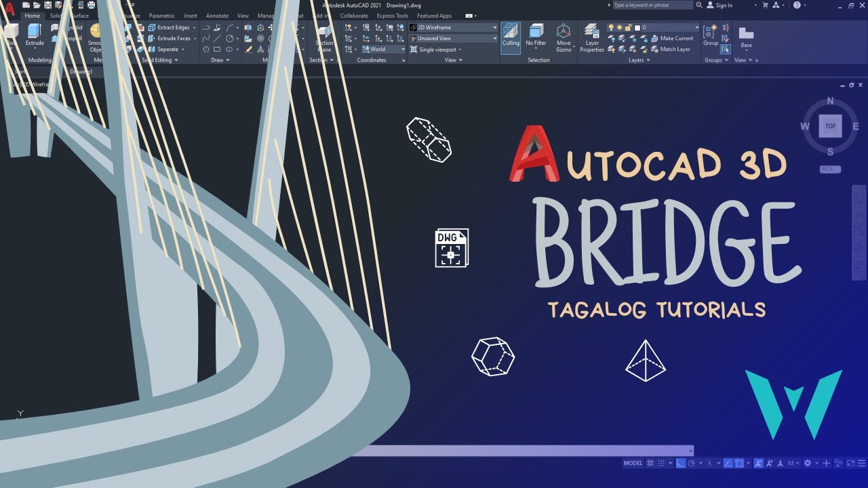Click the MODEL space button
This screenshot has height=488, width=868.
point(633,463)
